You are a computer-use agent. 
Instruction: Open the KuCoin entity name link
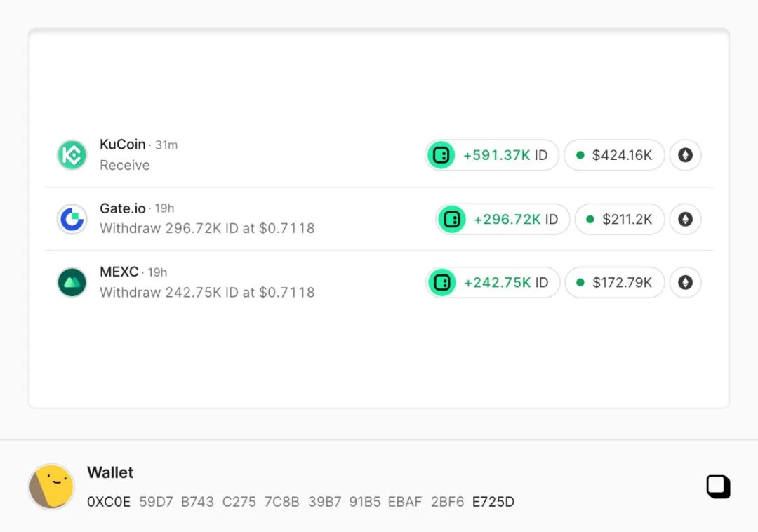(x=123, y=144)
